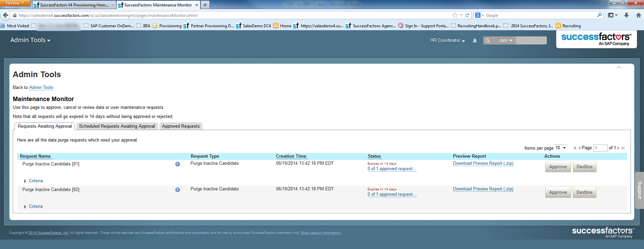Open the HR Coordinator role dropdown
This screenshot has width=644, height=249.
pyautogui.click(x=448, y=40)
